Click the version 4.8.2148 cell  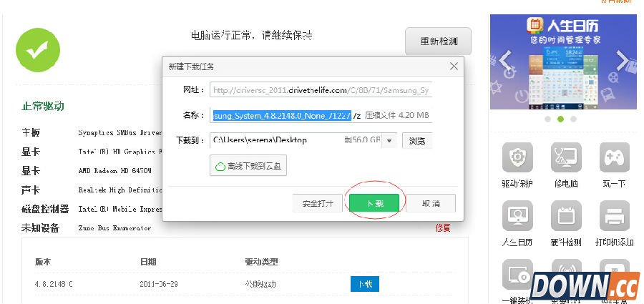click(54, 284)
